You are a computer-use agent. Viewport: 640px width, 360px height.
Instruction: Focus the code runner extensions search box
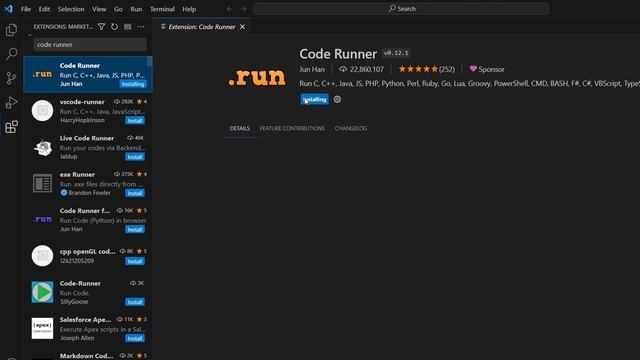tap(90, 44)
